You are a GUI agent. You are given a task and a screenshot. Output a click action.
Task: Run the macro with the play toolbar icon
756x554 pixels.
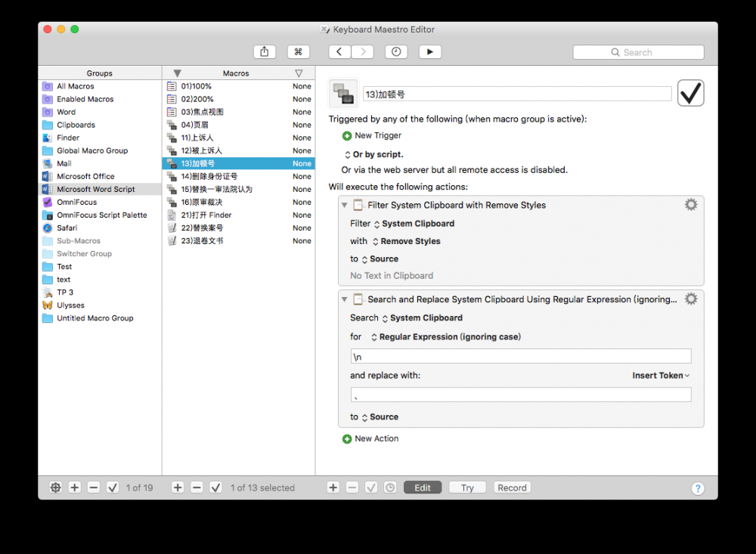[x=429, y=51]
